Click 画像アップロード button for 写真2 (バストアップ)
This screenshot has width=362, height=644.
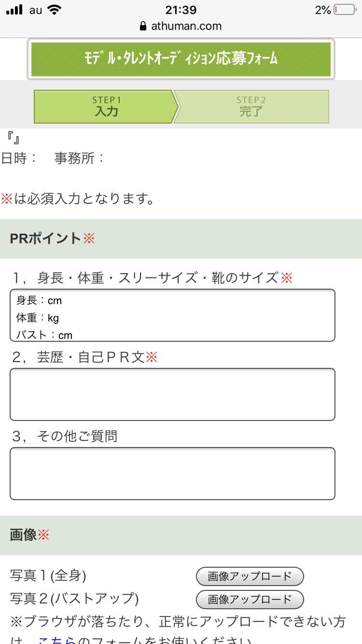pyautogui.click(x=250, y=599)
